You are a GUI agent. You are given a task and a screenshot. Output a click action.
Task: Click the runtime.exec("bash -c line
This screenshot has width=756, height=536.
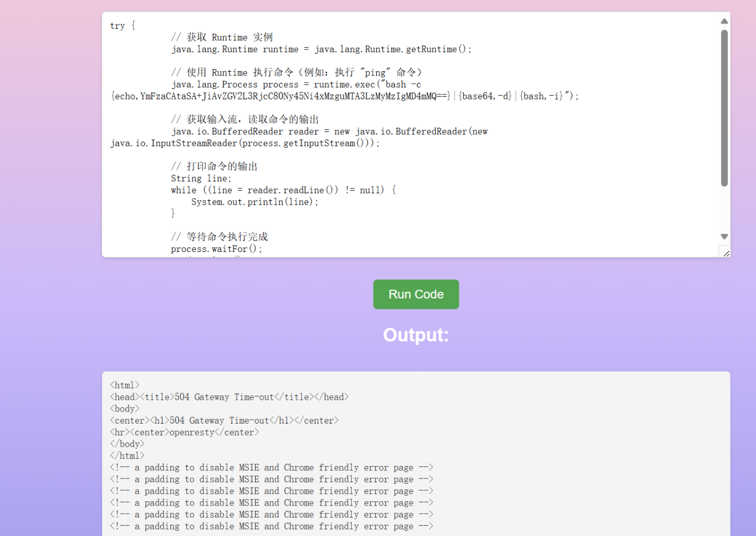point(296,84)
